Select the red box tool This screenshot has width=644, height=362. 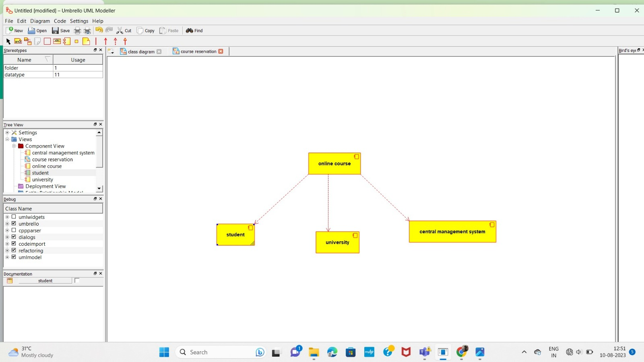pyautogui.click(x=47, y=41)
